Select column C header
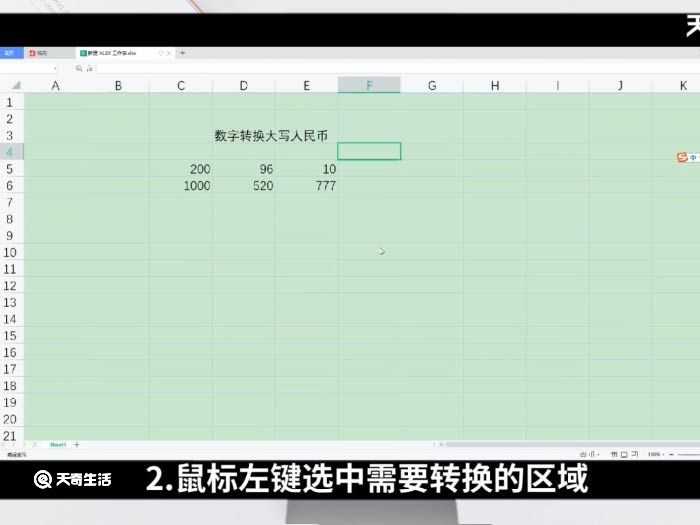Viewport: 700px width, 525px height. pos(181,85)
